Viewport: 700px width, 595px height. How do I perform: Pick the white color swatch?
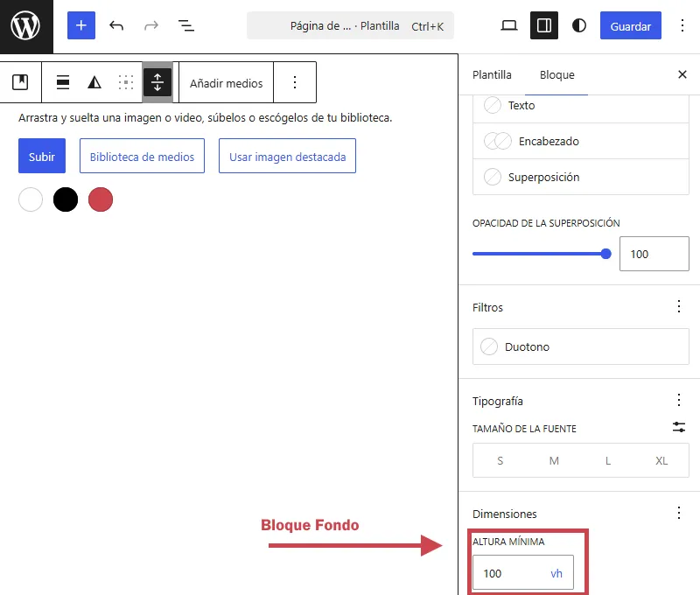point(31,199)
